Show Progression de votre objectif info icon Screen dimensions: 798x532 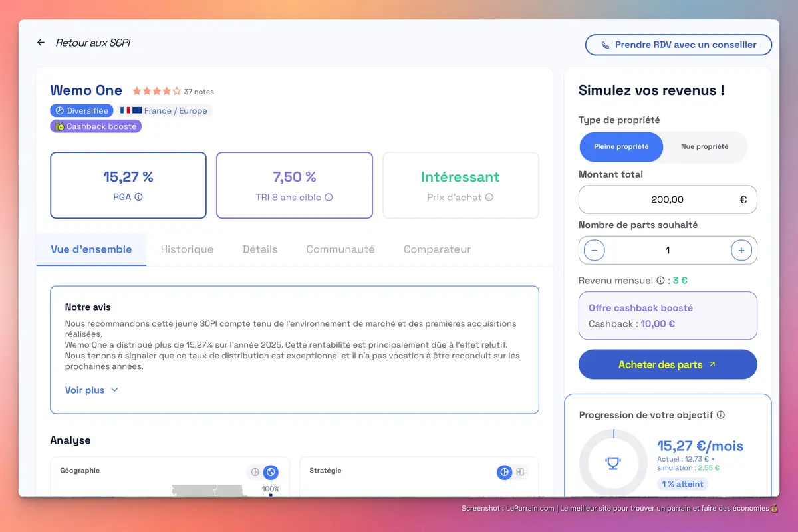tap(721, 415)
